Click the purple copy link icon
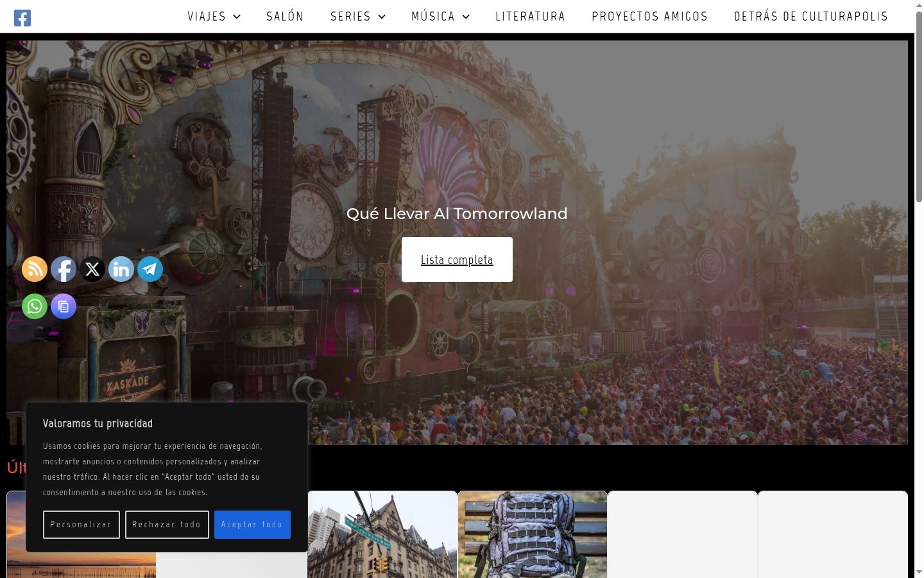Image resolution: width=924 pixels, height=578 pixels. [64, 306]
